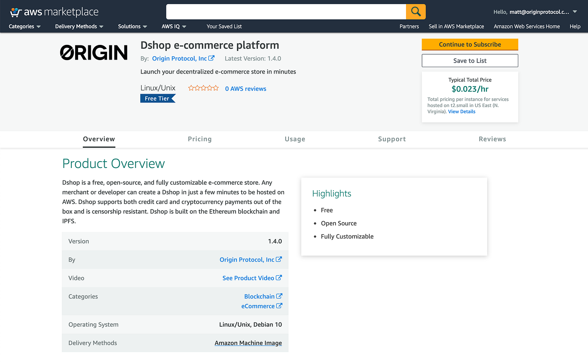Click the Open Source highlight item
This screenshot has height=364, width=588.
(339, 223)
